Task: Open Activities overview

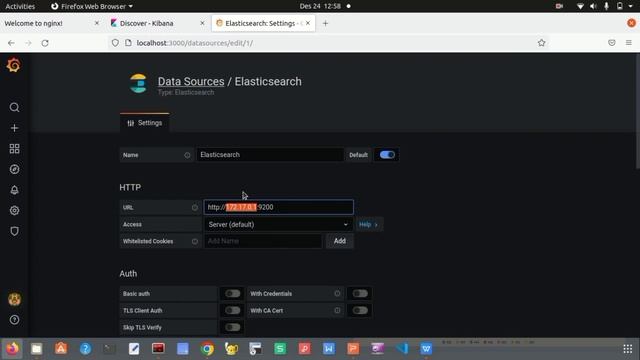Action: [x=20, y=6]
